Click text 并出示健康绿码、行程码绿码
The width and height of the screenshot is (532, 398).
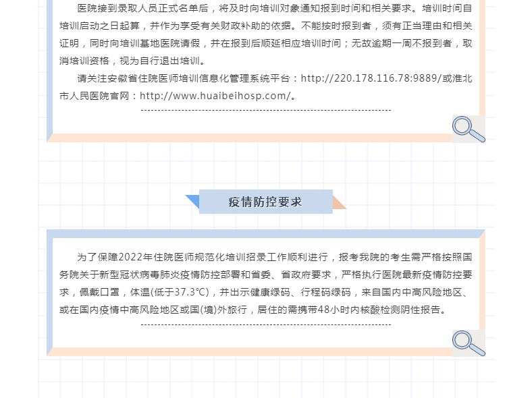coord(285,292)
